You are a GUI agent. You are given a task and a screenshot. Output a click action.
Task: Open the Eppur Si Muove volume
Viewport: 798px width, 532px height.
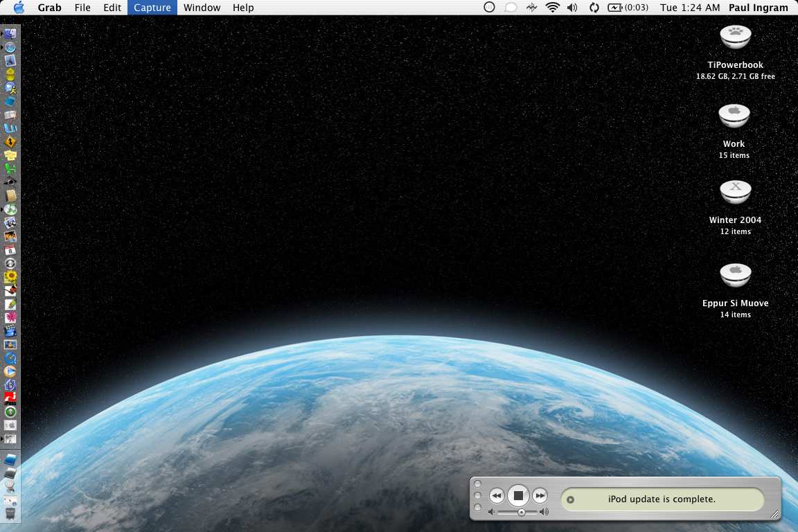(735, 276)
